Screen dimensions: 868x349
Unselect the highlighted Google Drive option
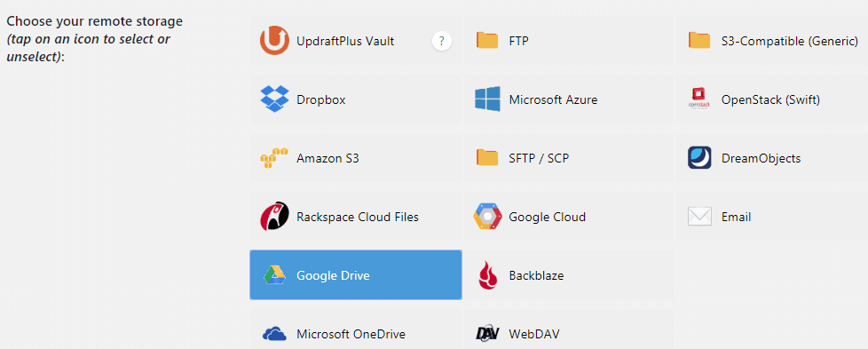(x=355, y=275)
